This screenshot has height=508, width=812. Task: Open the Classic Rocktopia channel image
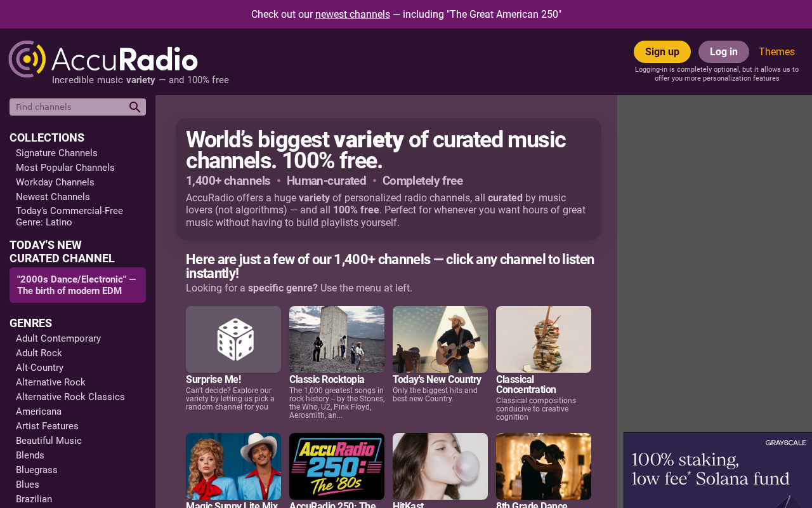[x=337, y=339]
